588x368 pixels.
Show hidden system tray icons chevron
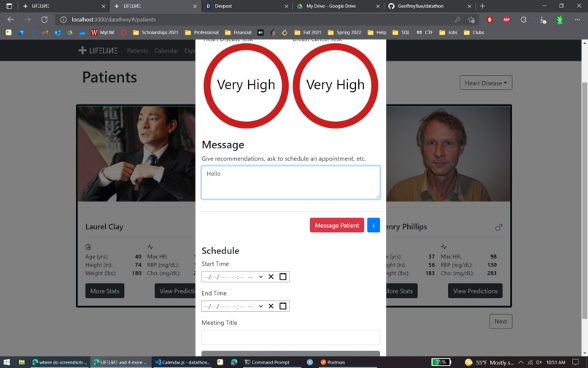521,362
